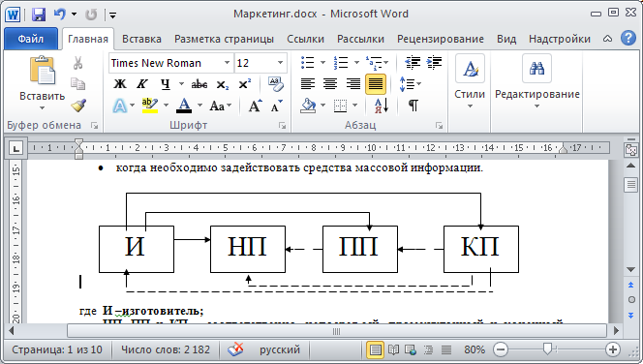Open the Редактирование binoculars menu
Image resolution: width=643 pixels, height=364 pixels.
(x=536, y=82)
